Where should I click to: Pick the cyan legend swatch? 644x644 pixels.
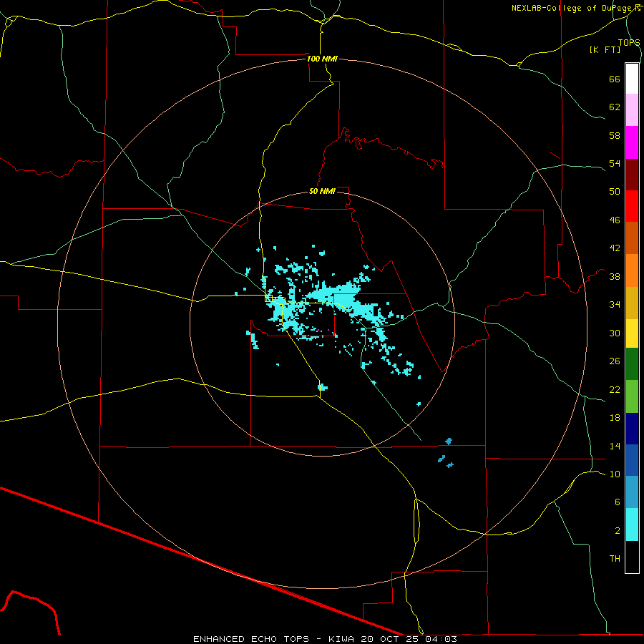[632, 525]
